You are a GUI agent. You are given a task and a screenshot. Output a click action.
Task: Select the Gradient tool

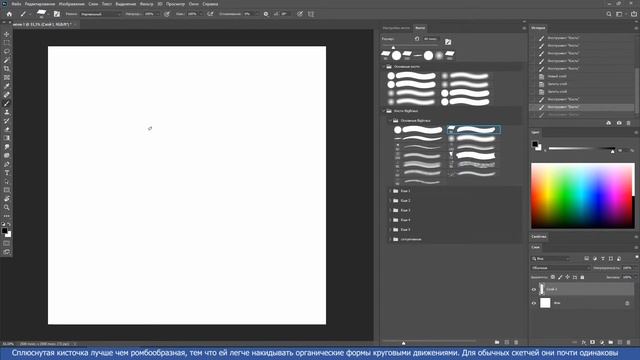point(7,138)
